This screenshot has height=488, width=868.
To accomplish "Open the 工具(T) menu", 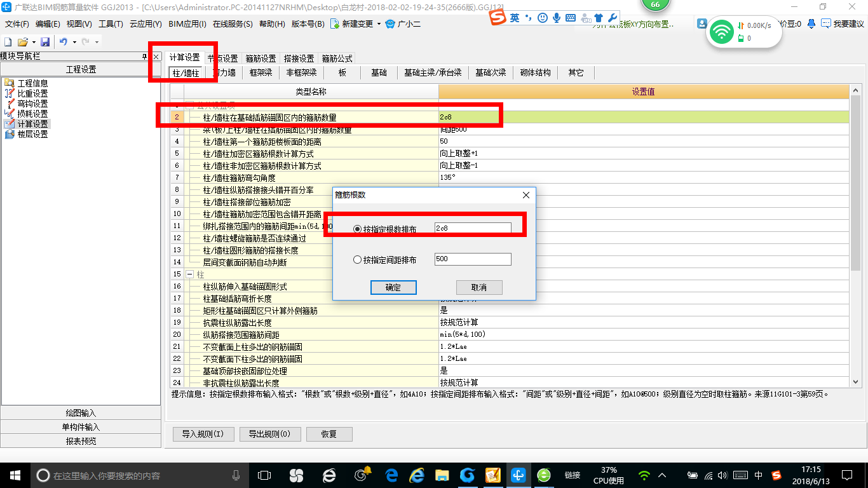I will pos(111,24).
